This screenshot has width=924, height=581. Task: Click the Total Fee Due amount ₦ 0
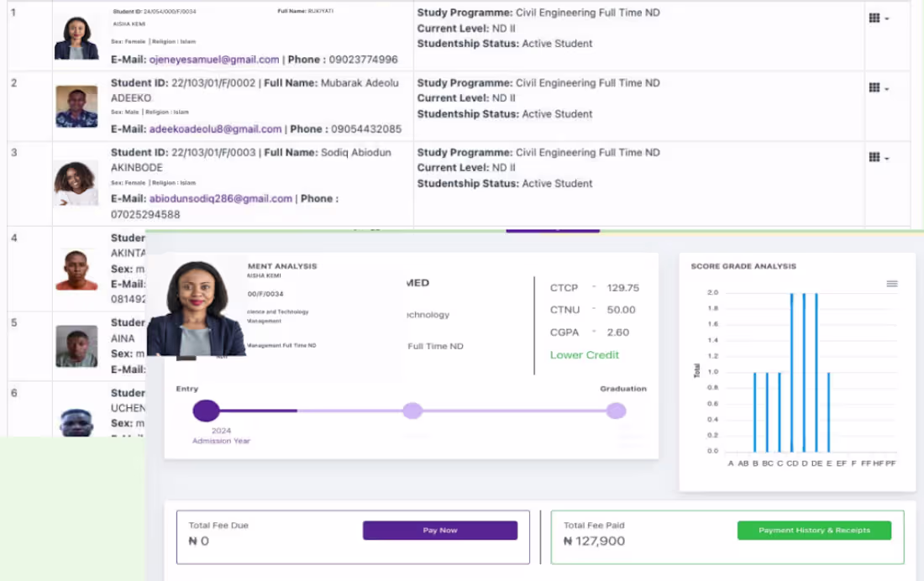[198, 541]
